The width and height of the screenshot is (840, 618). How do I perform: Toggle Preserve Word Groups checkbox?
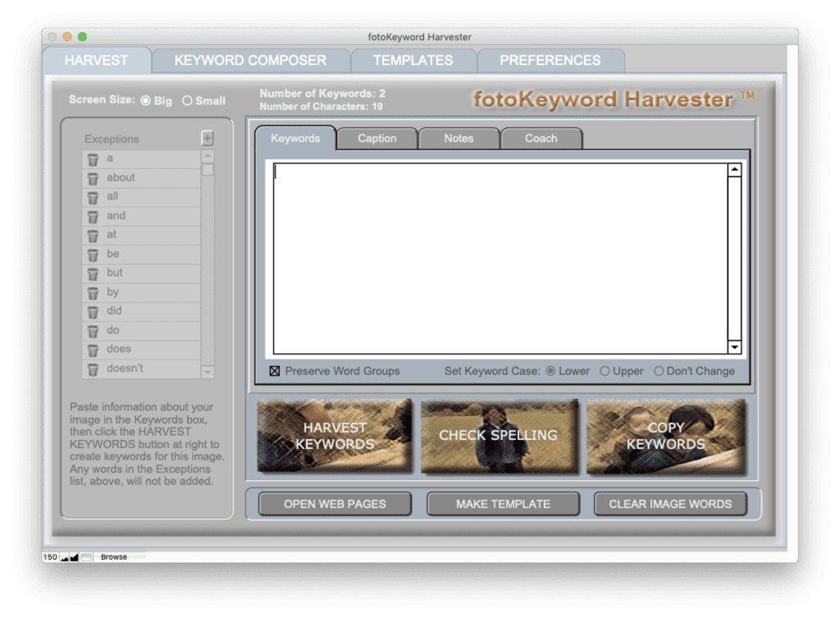pyautogui.click(x=275, y=371)
